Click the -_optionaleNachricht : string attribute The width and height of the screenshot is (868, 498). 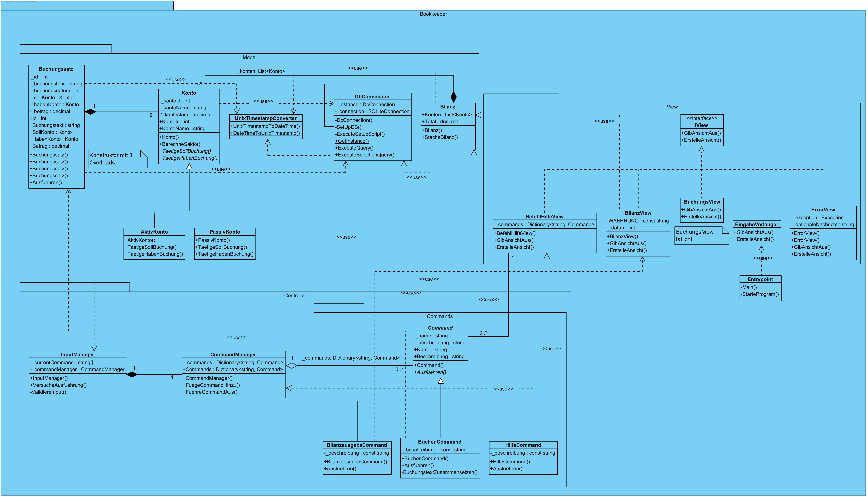coord(822,225)
